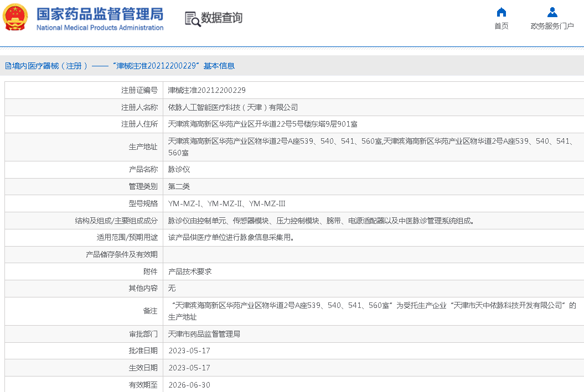Open the 政务服务门户 text link

tap(552, 27)
